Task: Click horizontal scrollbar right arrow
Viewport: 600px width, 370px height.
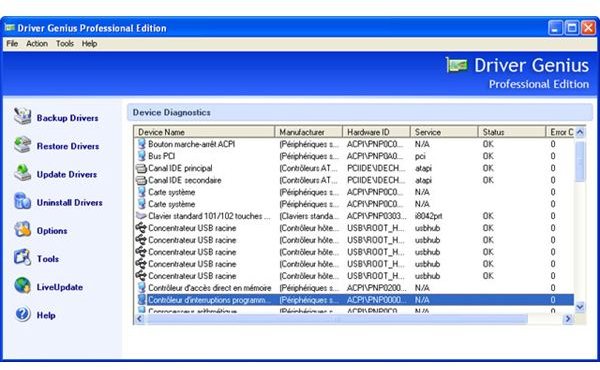Action: [568, 319]
